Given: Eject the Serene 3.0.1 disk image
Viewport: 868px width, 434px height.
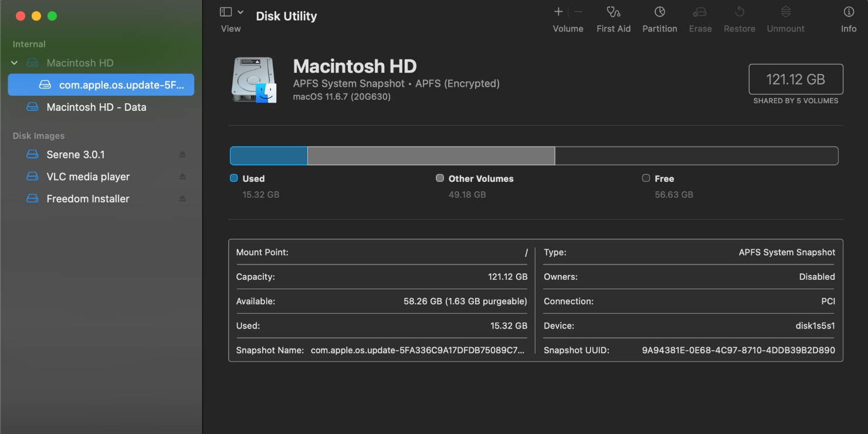Looking at the screenshot, I should pyautogui.click(x=182, y=155).
